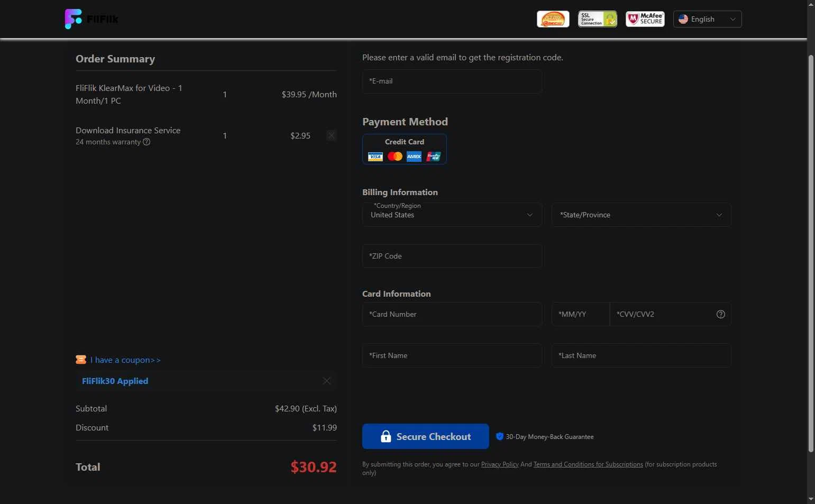Image resolution: width=815 pixels, height=504 pixels.
Task: Remove the FliFlik30 applied coupon
Action: (x=327, y=381)
